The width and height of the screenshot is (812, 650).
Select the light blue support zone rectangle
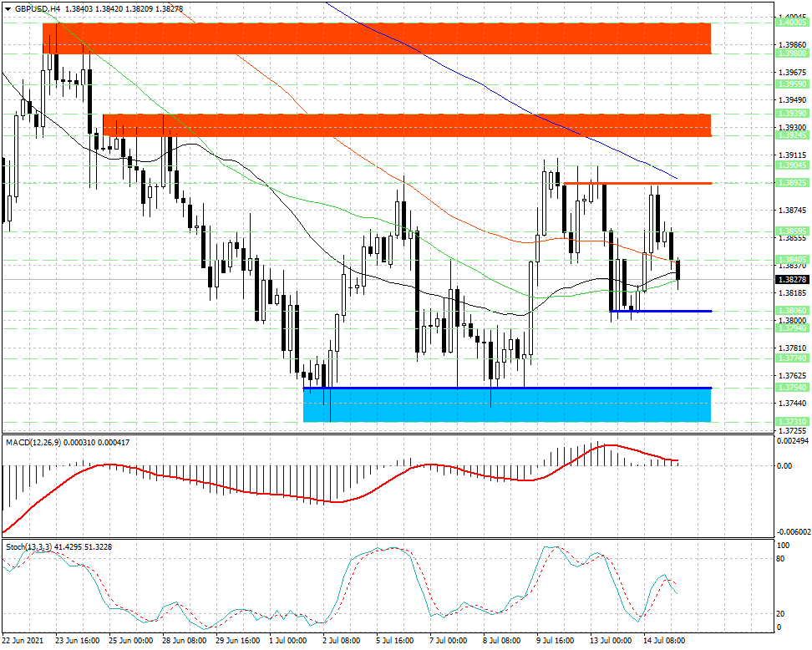[x=507, y=405]
